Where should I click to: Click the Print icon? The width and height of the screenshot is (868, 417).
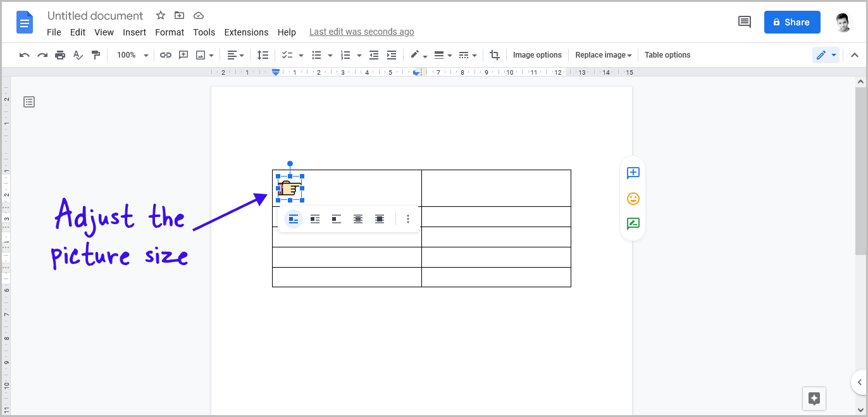tap(60, 55)
